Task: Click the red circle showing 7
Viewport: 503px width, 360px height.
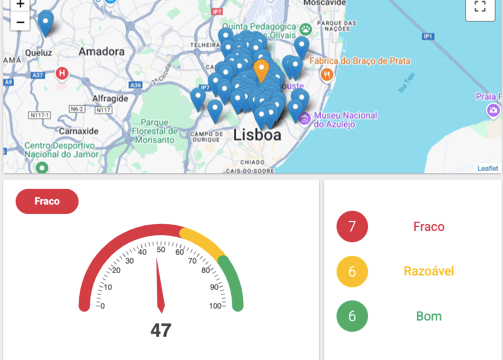Action: [352, 226]
